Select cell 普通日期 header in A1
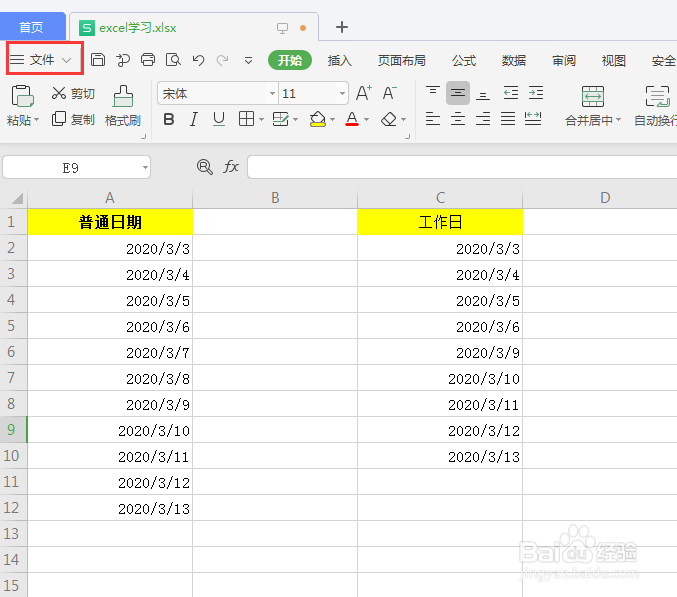This screenshot has height=597, width=677. [x=110, y=222]
